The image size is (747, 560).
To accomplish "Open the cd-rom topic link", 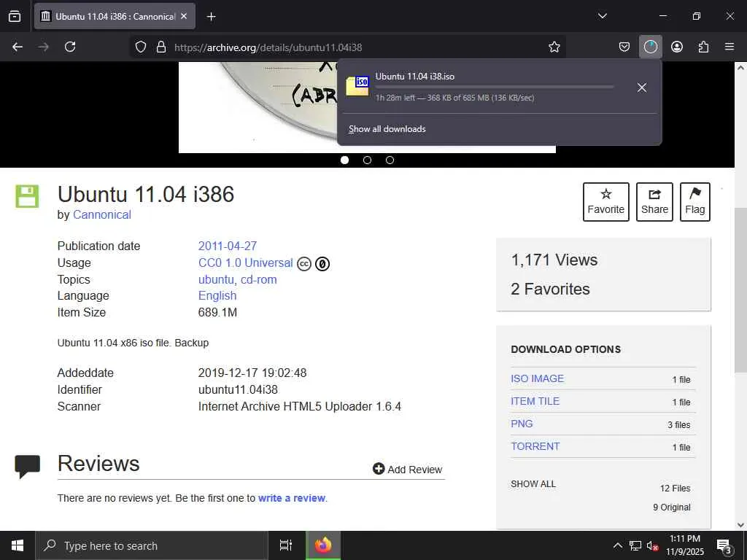I will click(259, 279).
